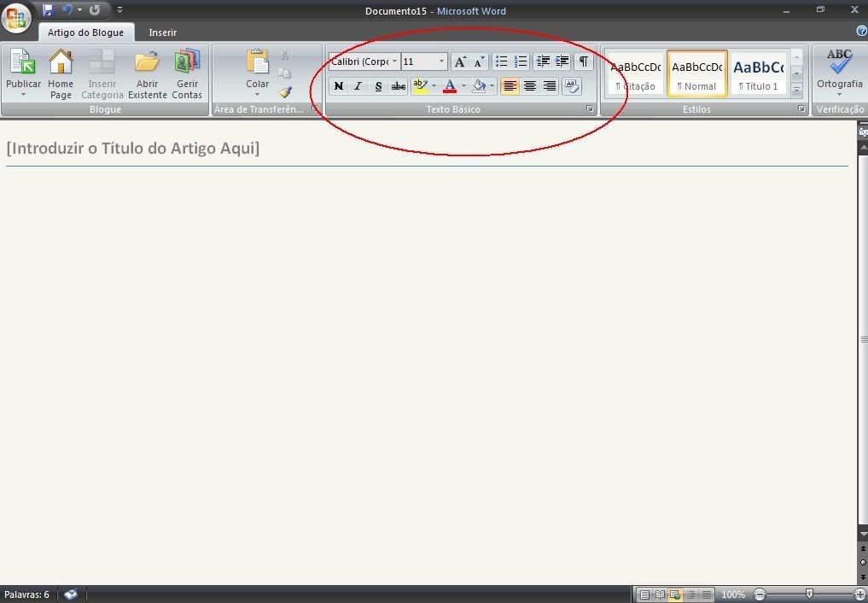Apply numbered list formatting
The width and height of the screenshot is (868, 603).
coord(521,61)
